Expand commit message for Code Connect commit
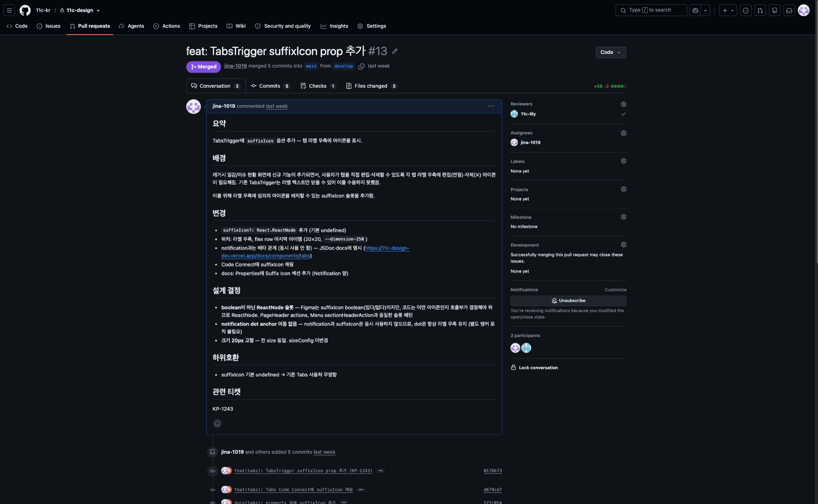Viewport: 818px width, 504px height. pyautogui.click(x=361, y=490)
